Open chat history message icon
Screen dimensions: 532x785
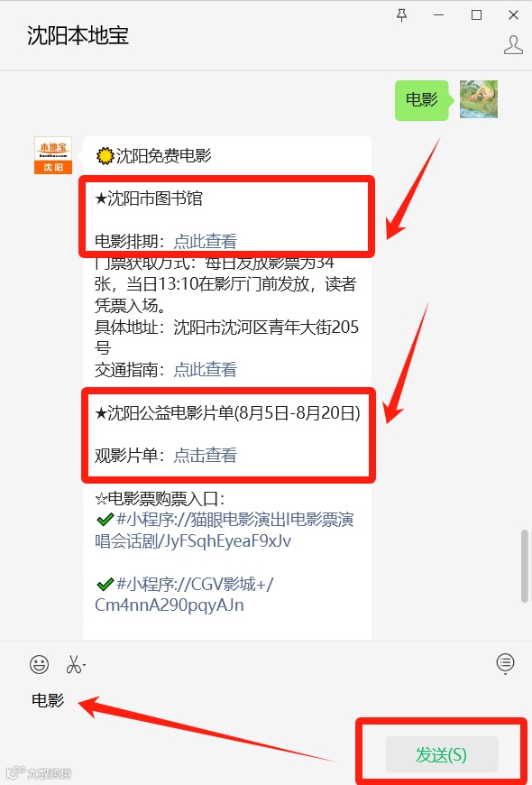click(506, 663)
